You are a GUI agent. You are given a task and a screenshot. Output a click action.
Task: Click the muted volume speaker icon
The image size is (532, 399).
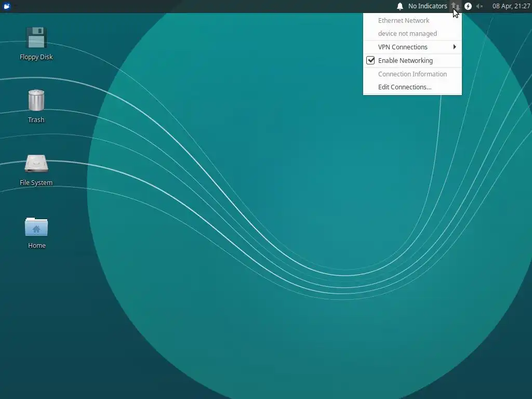[480, 6]
